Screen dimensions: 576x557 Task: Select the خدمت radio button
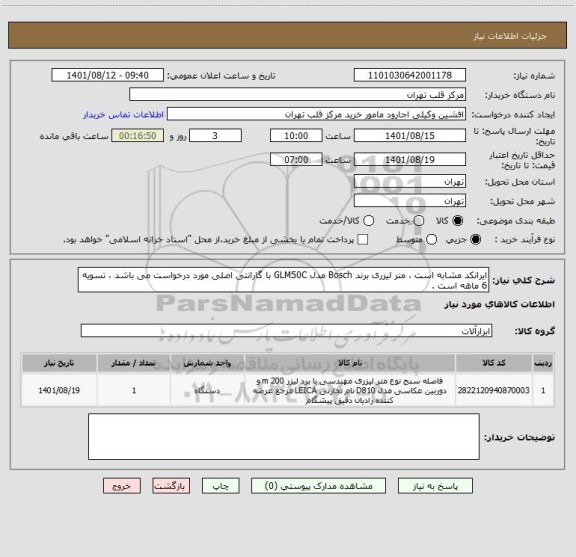(419, 220)
